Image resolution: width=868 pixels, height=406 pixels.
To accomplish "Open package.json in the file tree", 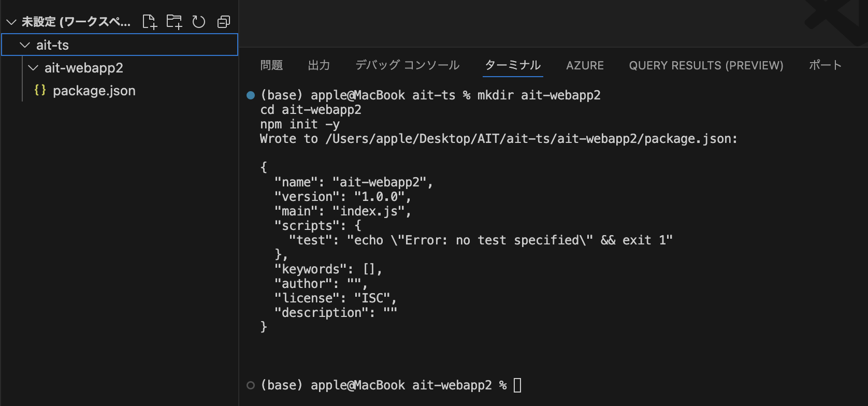I will click(x=94, y=91).
